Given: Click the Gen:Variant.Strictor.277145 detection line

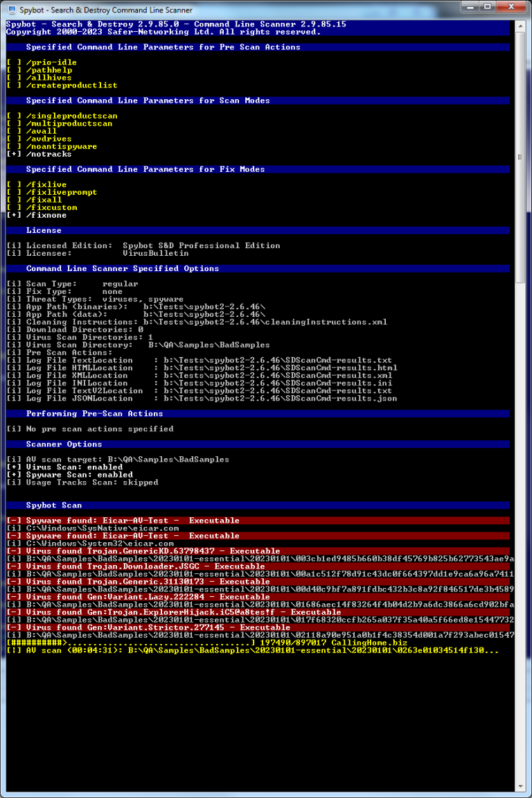Looking at the screenshot, I should tap(258, 627).
